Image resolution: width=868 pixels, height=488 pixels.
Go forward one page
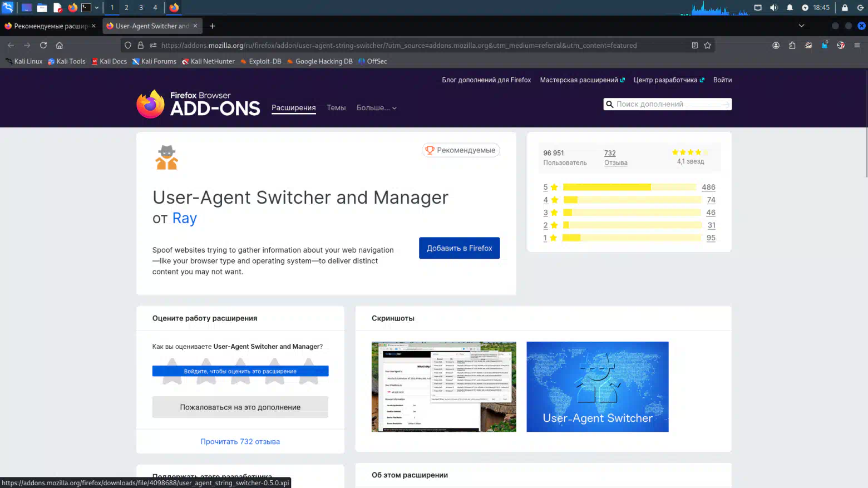(27, 45)
